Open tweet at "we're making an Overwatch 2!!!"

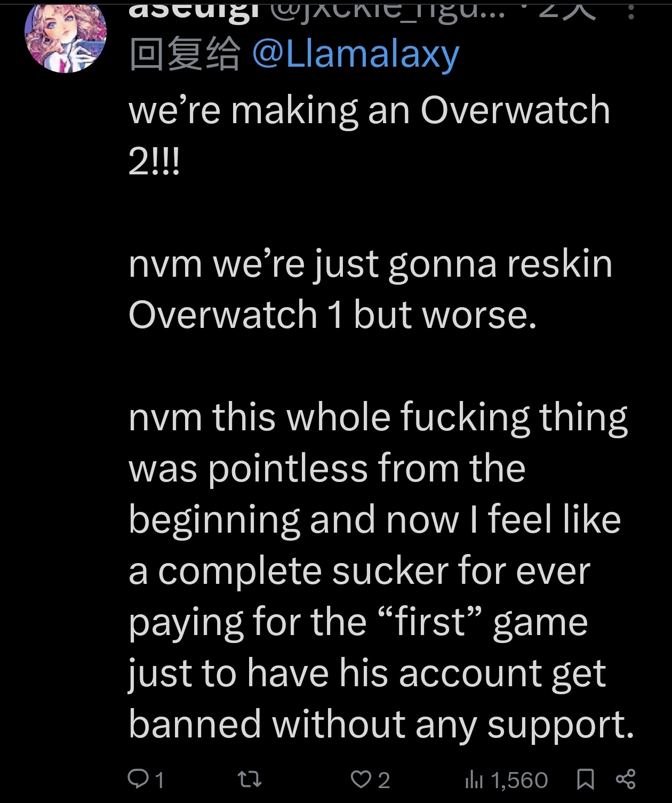[x=369, y=136]
